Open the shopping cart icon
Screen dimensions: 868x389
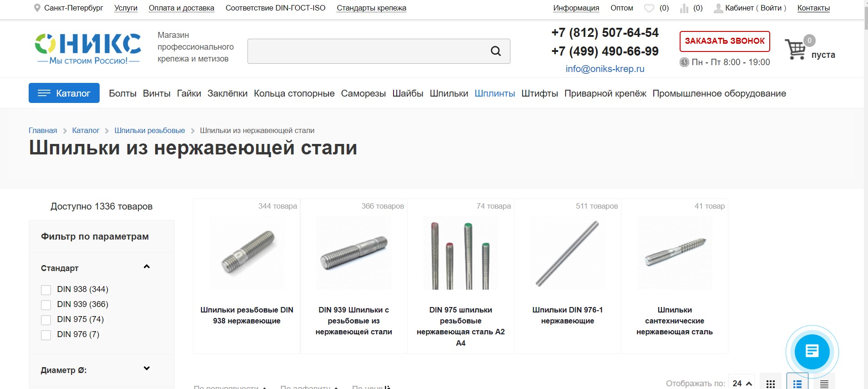click(795, 49)
